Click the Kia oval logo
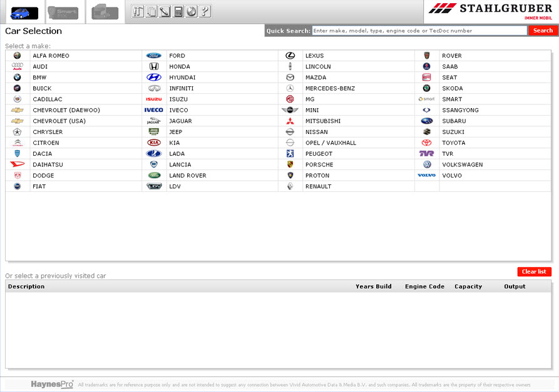 [x=153, y=143]
